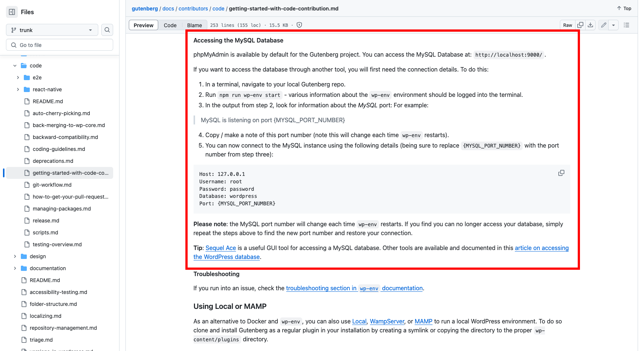Open more edit options via dropdown arrow

[x=613, y=25]
